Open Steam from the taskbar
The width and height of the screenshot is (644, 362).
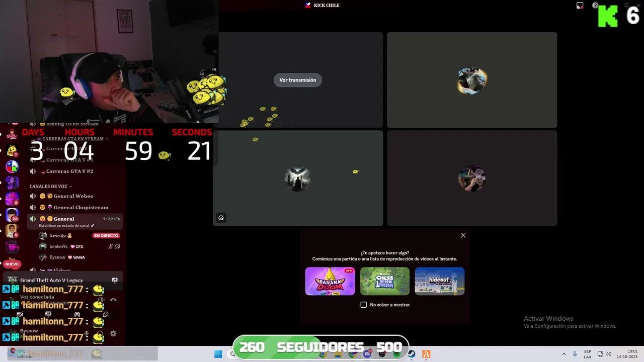pos(412,354)
